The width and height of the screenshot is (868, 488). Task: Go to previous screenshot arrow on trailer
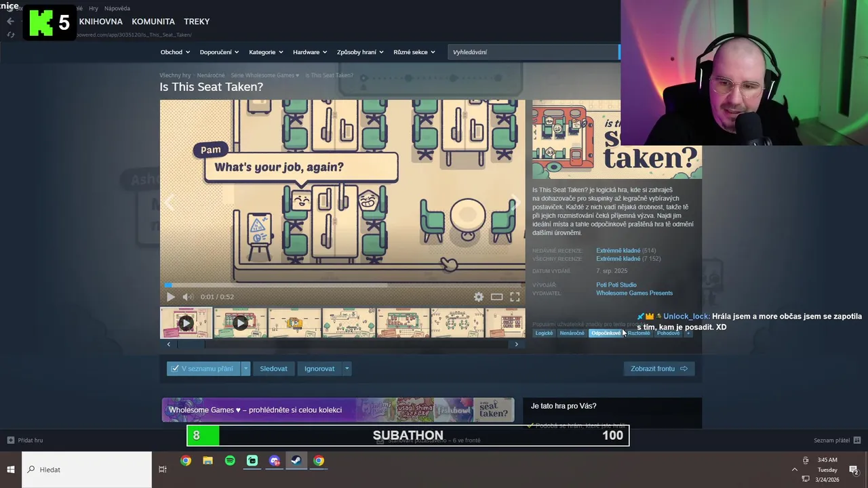click(169, 202)
